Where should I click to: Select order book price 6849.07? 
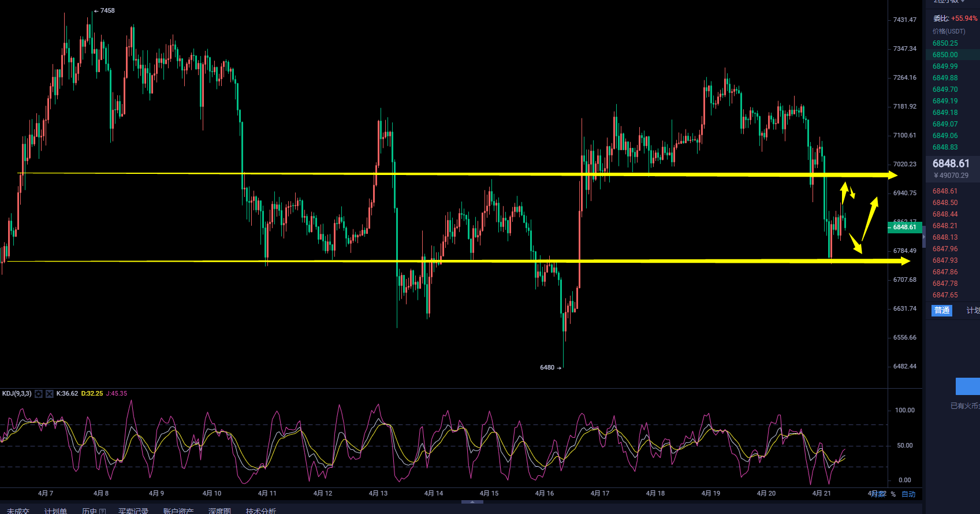coord(945,124)
